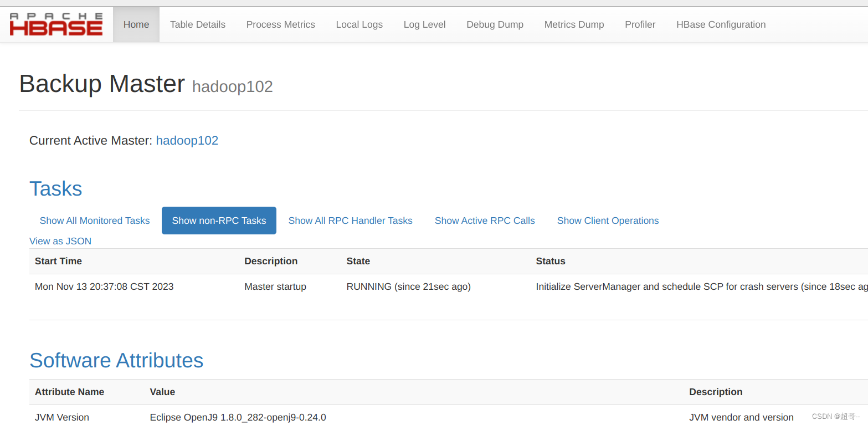Select the 'Master startup' cell
Screen dimensions: 868x425
275,287
